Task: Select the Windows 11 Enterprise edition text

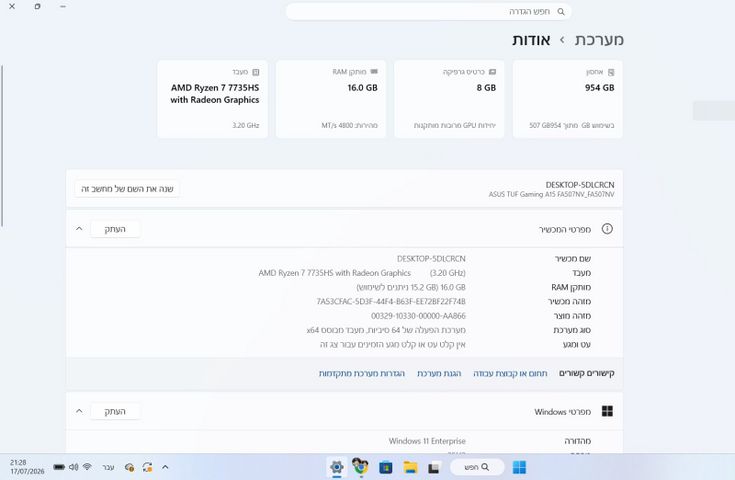Action: pos(427,441)
